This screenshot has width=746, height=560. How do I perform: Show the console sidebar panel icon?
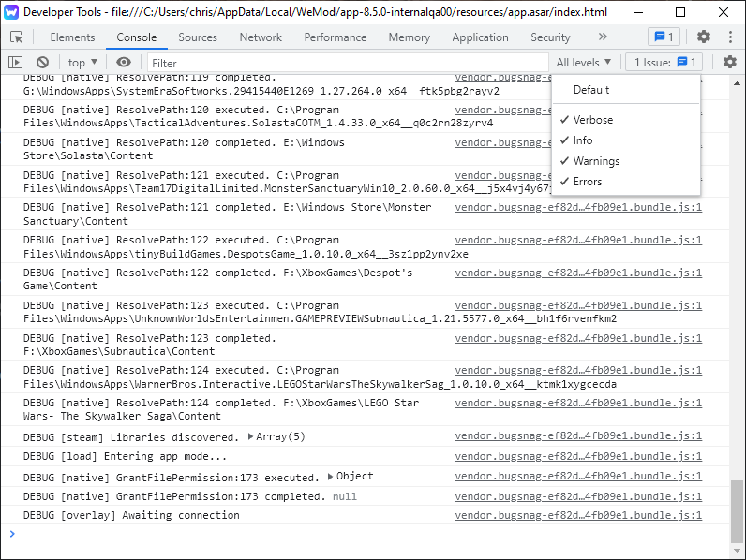point(16,62)
